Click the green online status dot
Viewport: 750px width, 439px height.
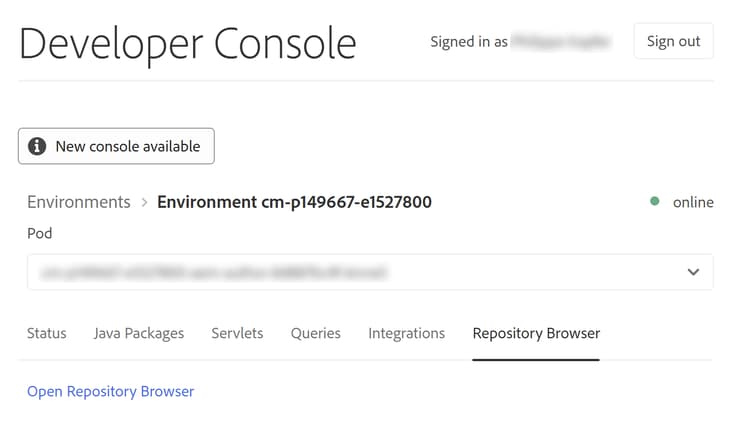[x=655, y=201]
